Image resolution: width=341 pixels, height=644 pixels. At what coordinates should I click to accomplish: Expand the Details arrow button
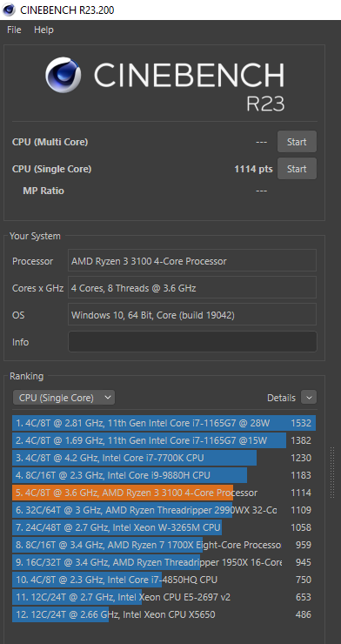[x=309, y=398]
